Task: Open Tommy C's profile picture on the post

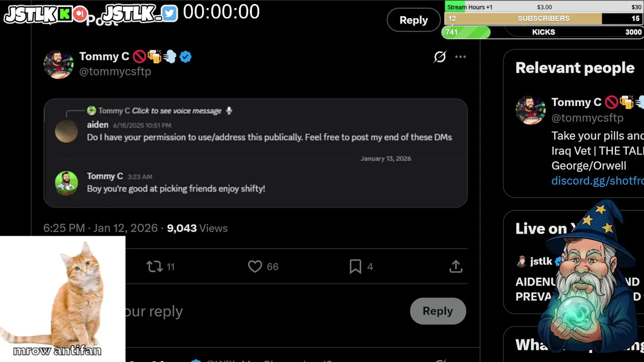Action: pos(58,64)
